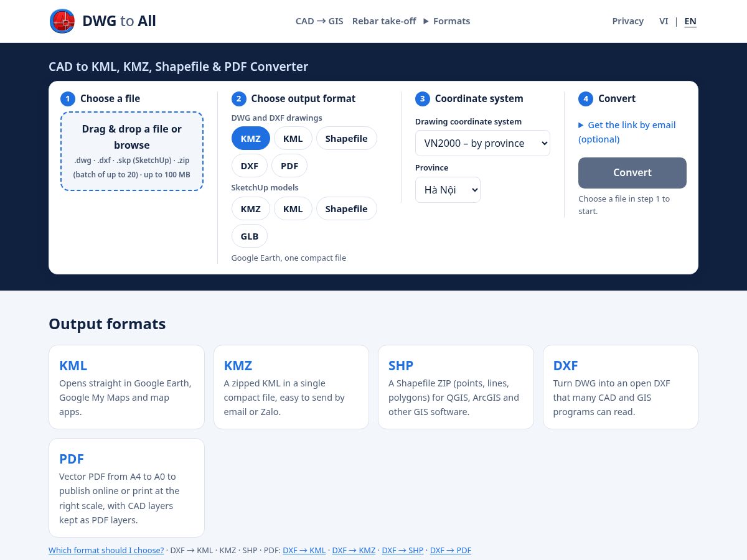The width and height of the screenshot is (747, 560).
Task: Open the Drawing coordinate system dropdown
Action: click(x=482, y=143)
